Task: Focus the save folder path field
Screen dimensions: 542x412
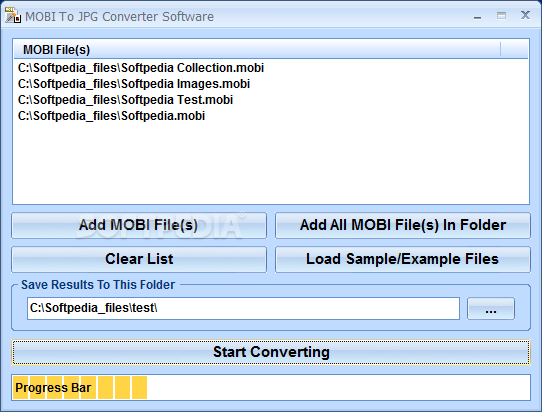Action: (x=243, y=308)
